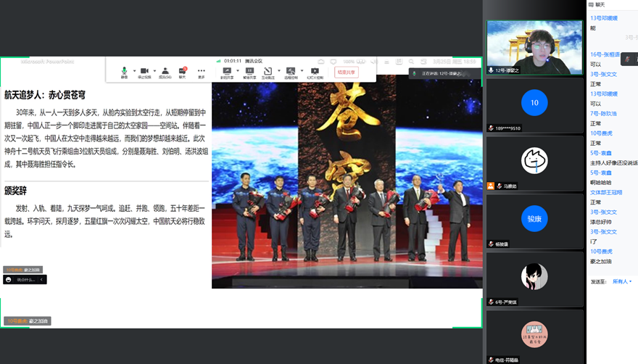This screenshot has height=364, width=638.
Task: Pause sharing with the pause icon
Action: tap(249, 72)
